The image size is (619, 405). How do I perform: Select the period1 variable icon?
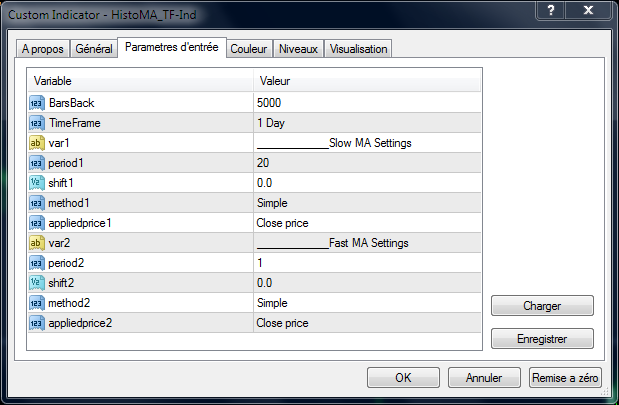tap(38, 163)
